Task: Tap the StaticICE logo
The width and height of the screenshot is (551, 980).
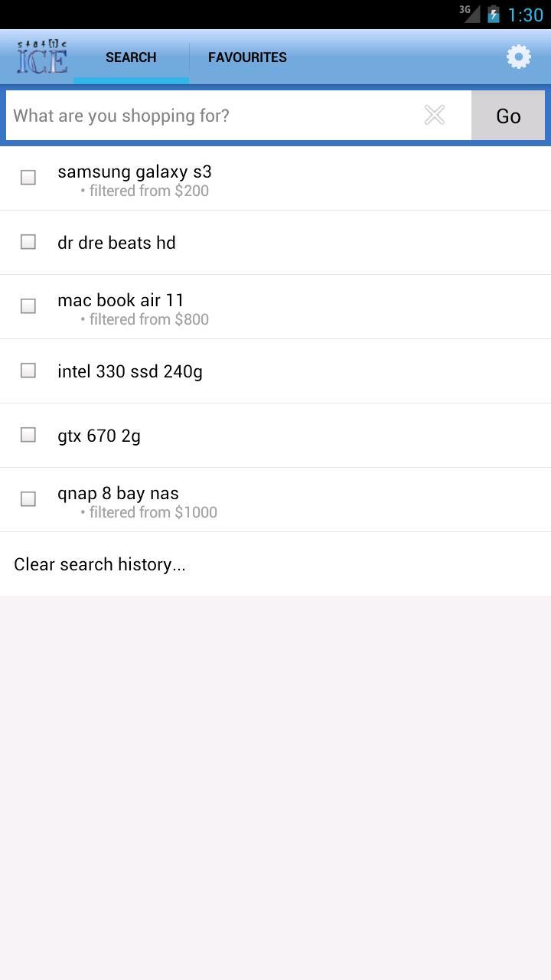Action: (40, 57)
